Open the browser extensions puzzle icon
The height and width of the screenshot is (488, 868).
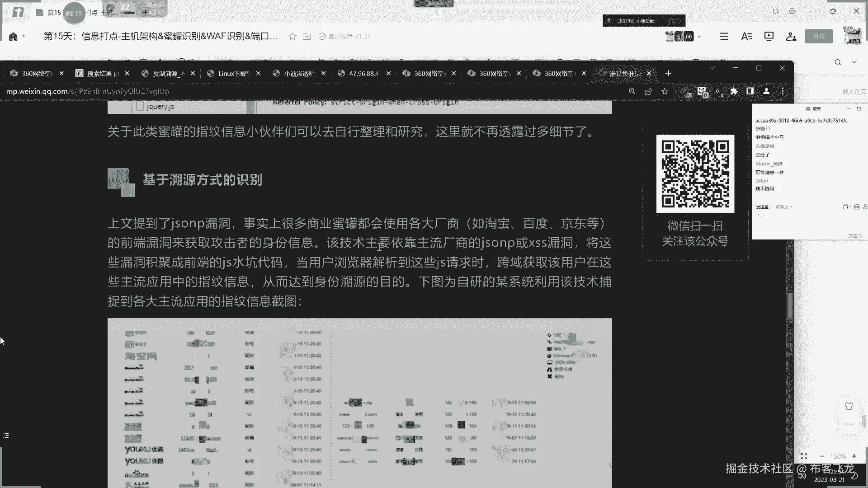tap(734, 91)
